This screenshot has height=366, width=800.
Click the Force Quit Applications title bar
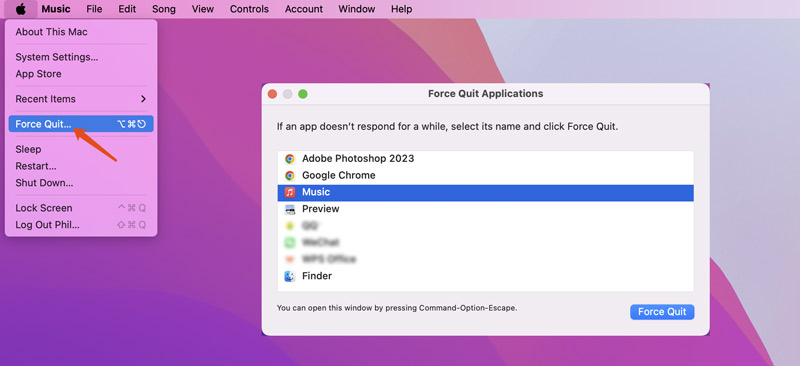pyautogui.click(x=485, y=94)
